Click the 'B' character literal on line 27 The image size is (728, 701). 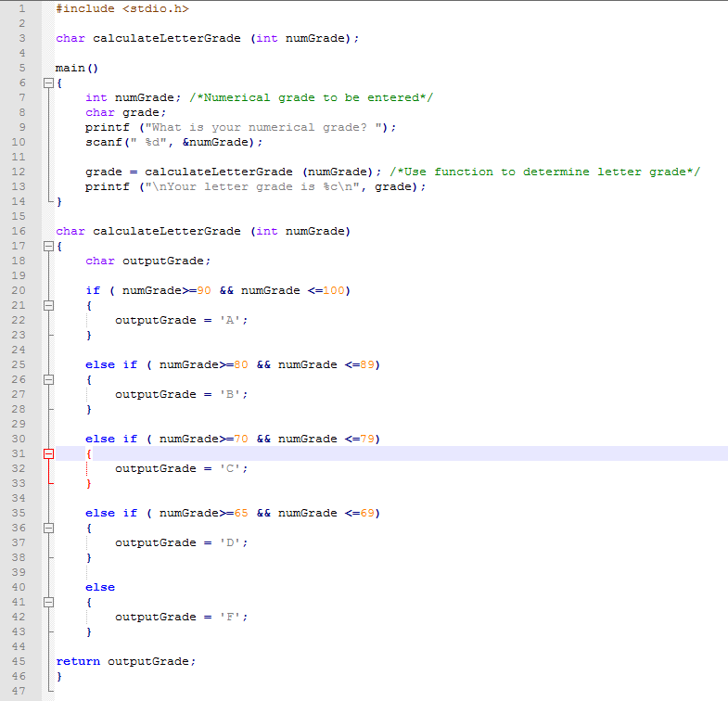point(229,395)
